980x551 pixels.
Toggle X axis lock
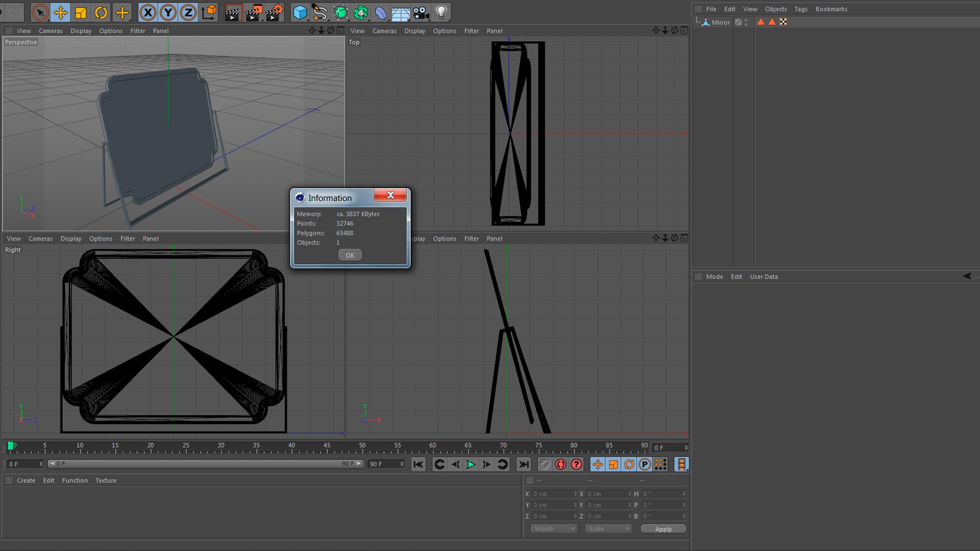(148, 12)
